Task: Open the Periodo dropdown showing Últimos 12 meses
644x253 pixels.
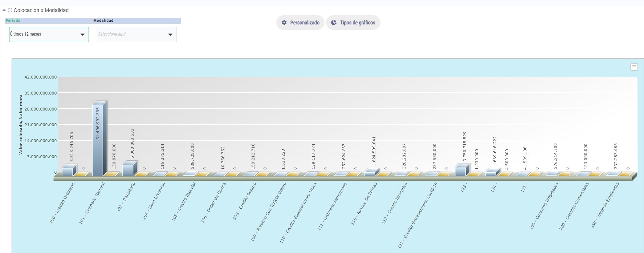Action: click(49, 35)
